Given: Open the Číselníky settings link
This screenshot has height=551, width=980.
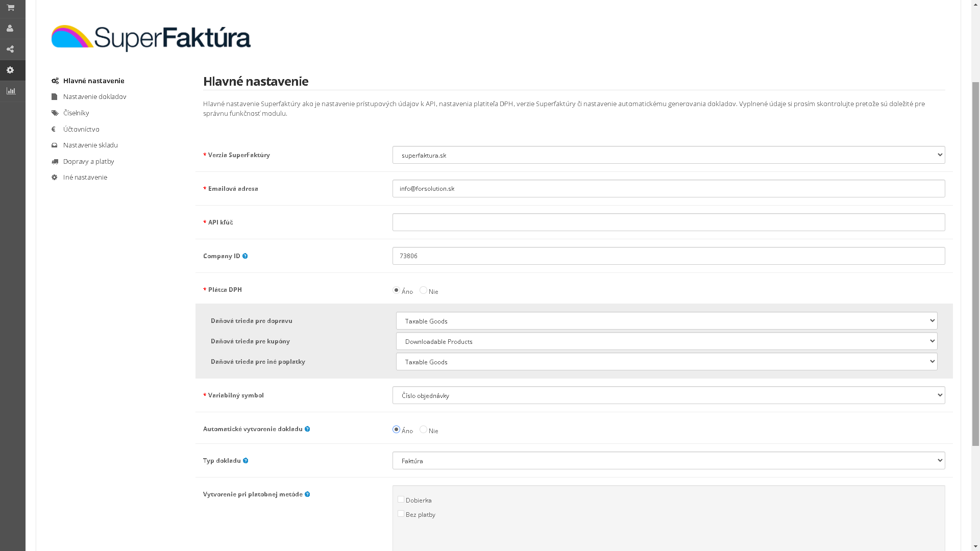Looking at the screenshot, I should pos(76,113).
